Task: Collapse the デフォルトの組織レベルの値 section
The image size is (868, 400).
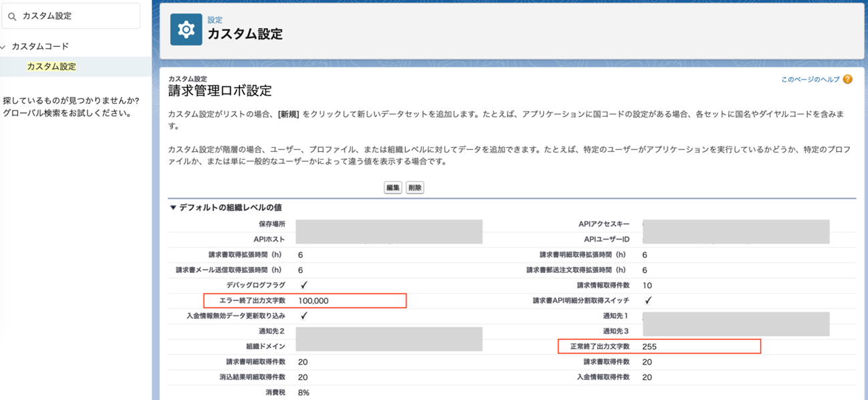Action: [x=173, y=208]
